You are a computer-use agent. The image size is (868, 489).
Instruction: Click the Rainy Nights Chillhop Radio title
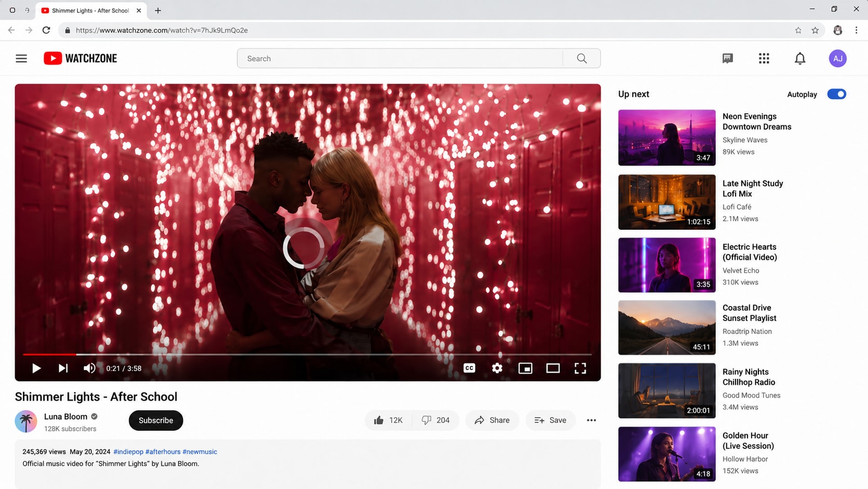pyautogui.click(x=749, y=377)
